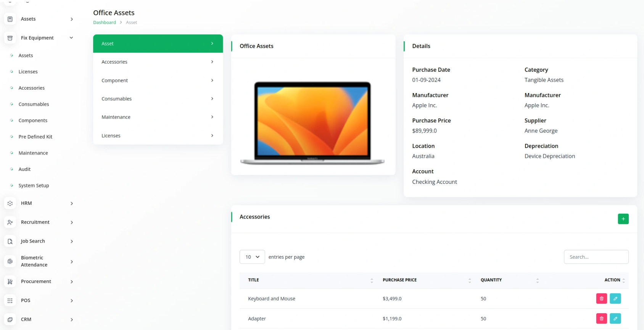Focus the accessories Search field
The image size is (644, 330).
596,257
